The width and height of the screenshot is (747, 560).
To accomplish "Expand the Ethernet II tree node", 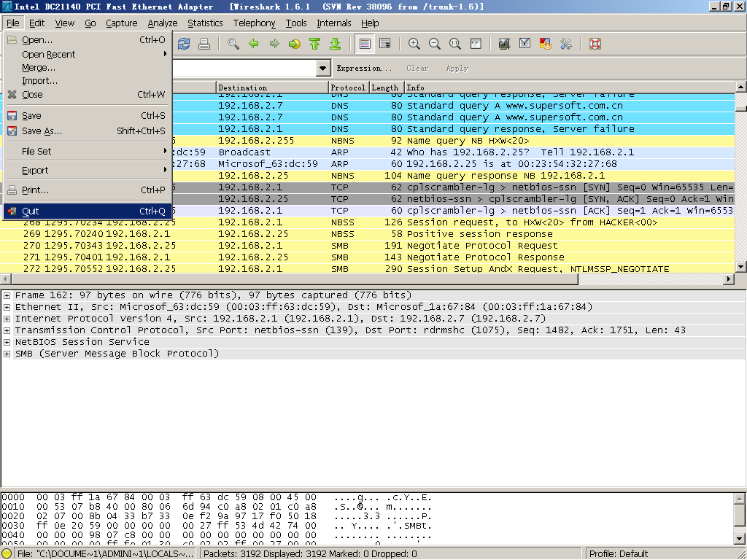I will (x=7, y=307).
